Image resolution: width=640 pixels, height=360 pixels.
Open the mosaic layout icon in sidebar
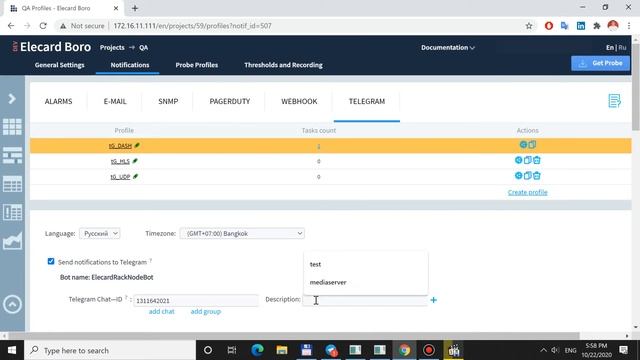click(12, 156)
